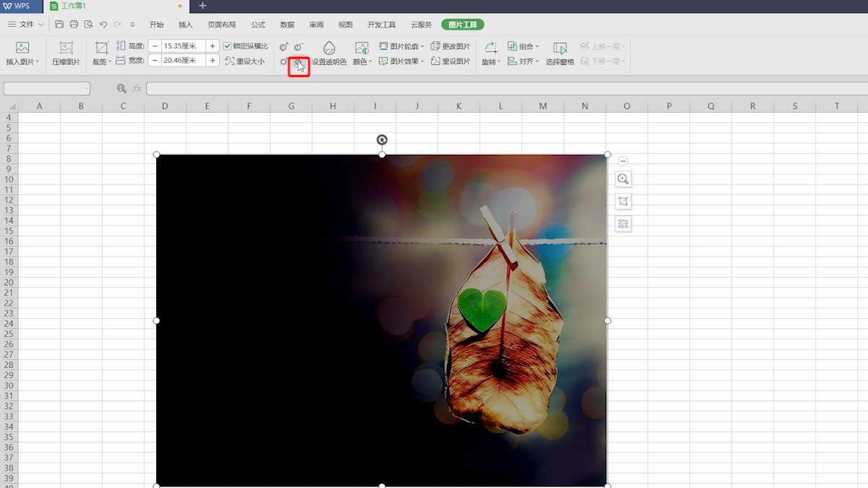Click the plus stepper for height (高度)
This screenshot has width=868, height=488.
coord(213,46)
